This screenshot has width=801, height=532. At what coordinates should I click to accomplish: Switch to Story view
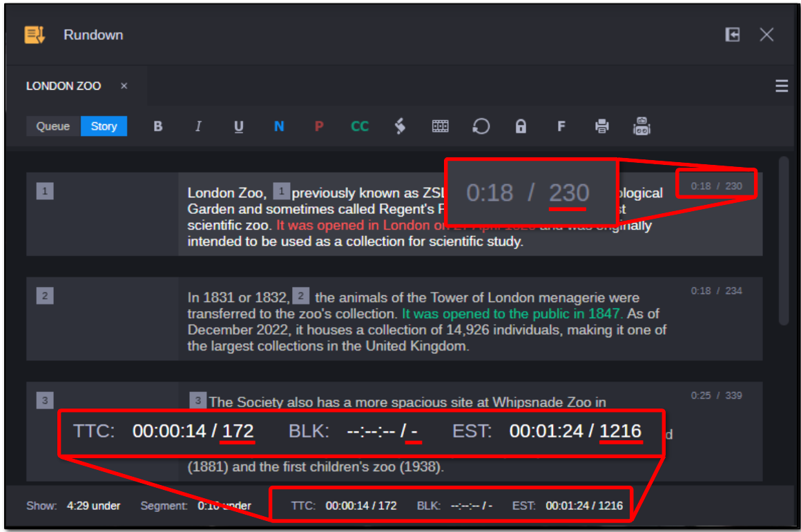point(104,126)
